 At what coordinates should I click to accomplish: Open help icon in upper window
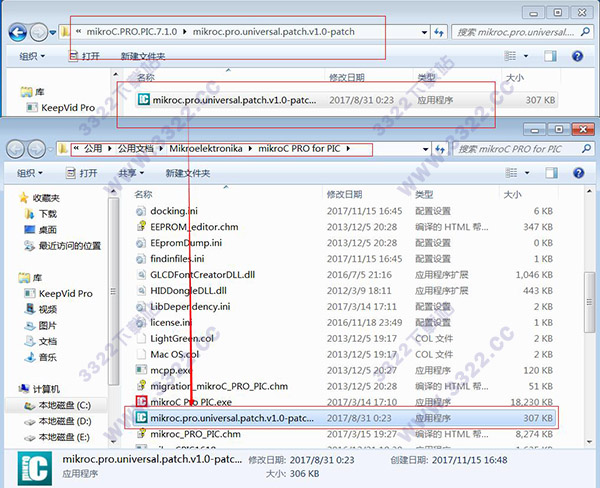[x=577, y=56]
